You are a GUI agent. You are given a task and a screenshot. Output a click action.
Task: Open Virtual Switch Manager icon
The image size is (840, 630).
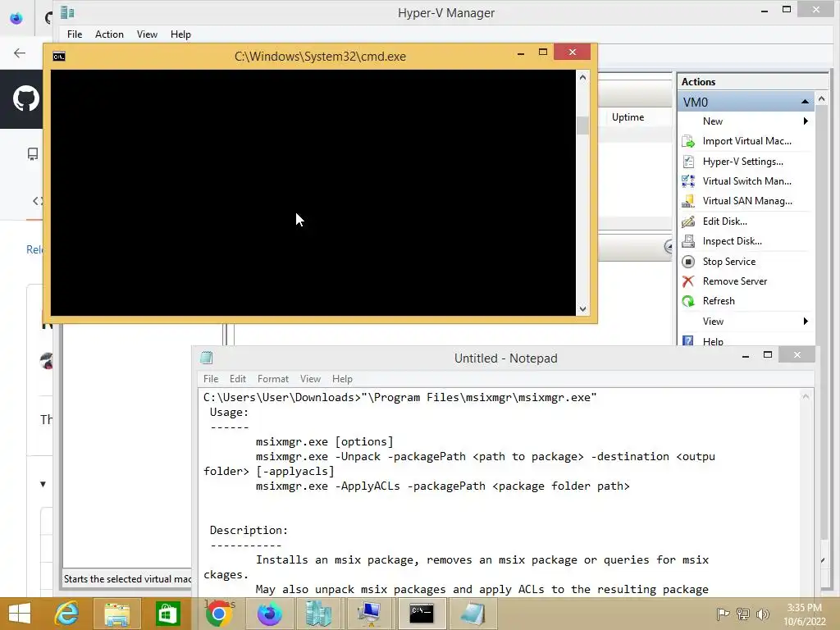[x=688, y=181]
